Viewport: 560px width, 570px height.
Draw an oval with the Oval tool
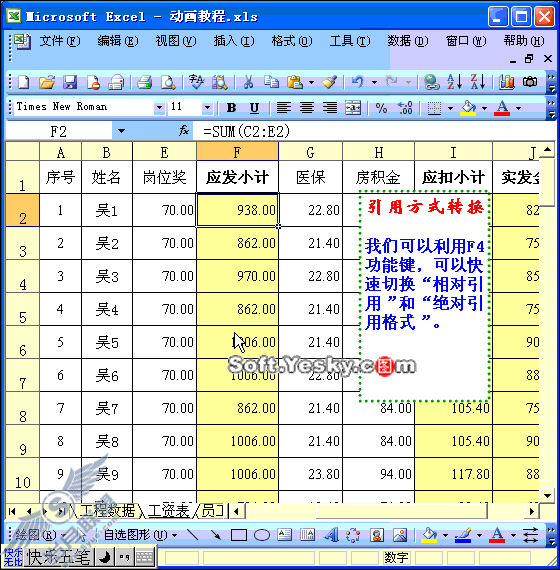[262, 535]
